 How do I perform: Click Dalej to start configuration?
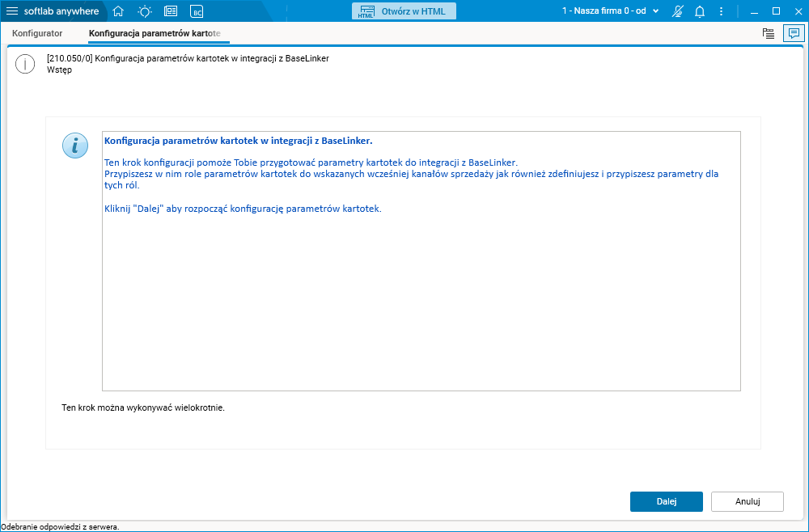point(666,501)
